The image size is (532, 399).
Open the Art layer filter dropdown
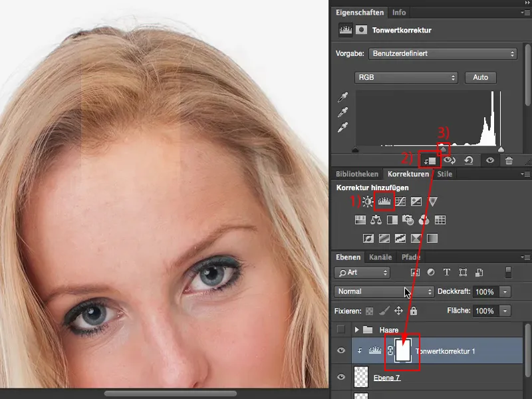pyautogui.click(x=362, y=273)
